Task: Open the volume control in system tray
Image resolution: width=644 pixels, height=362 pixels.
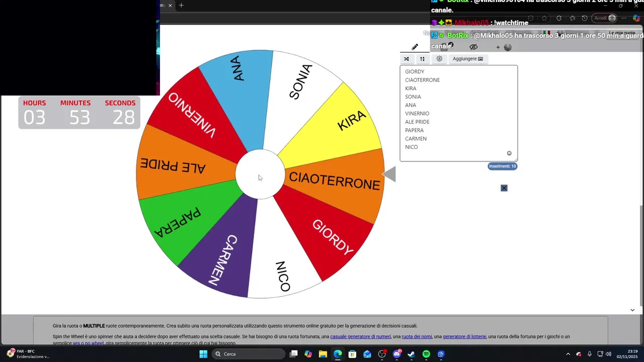Action: tap(609, 354)
